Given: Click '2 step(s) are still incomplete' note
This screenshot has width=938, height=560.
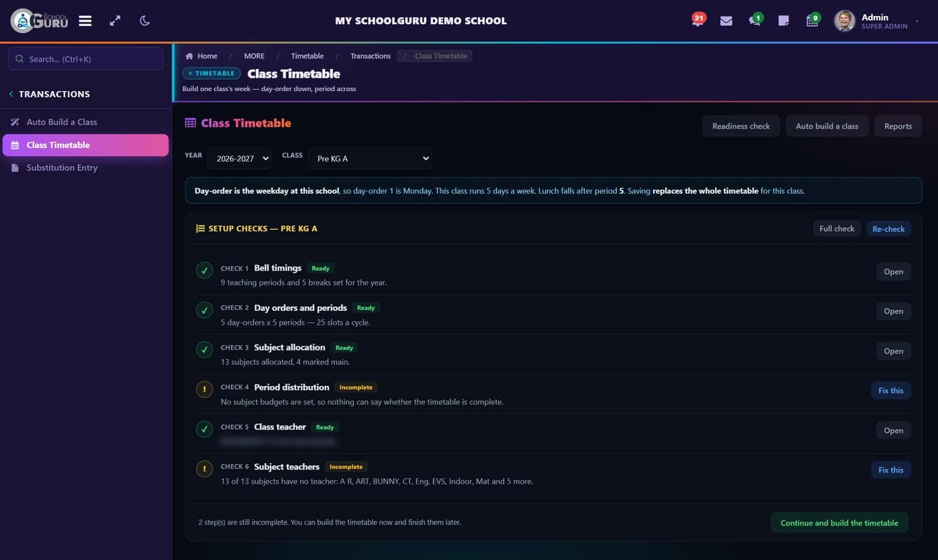Looking at the screenshot, I should coord(330,522).
